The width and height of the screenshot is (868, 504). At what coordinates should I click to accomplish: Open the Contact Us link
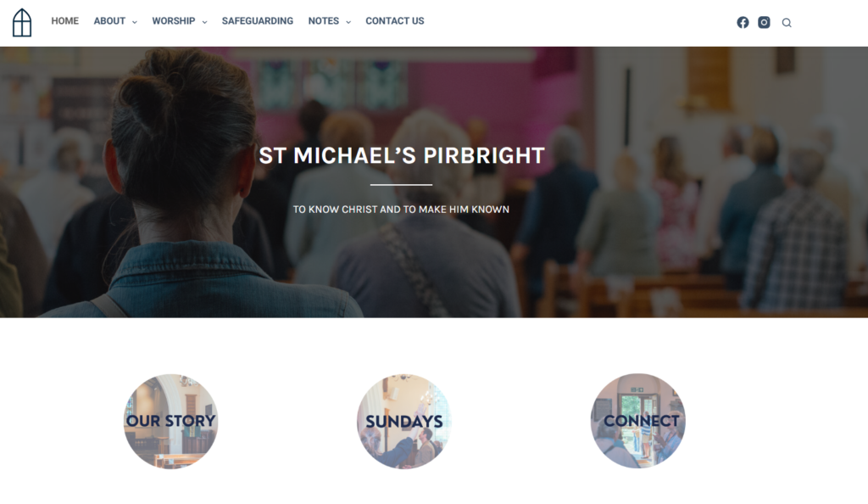(x=395, y=21)
